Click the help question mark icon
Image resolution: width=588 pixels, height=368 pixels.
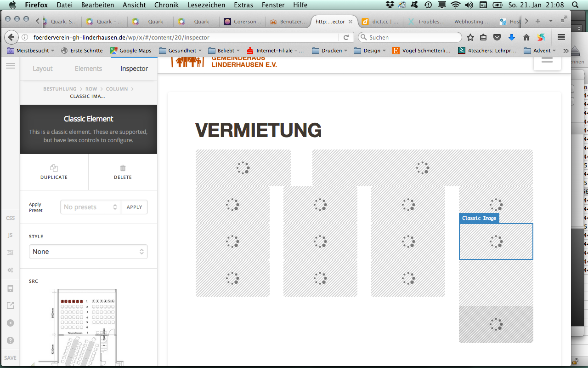(x=10, y=340)
